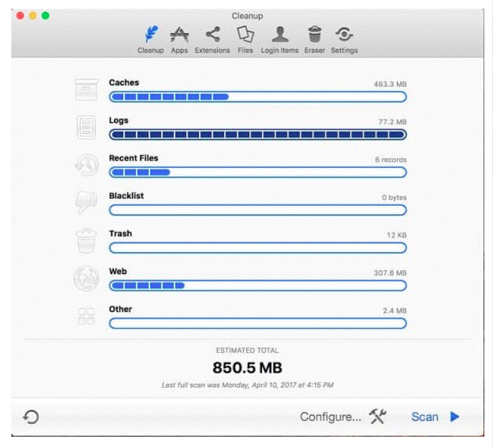Click the Trash bin category icon
Image resolution: width=493 pixels, height=448 pixels.
(86, 241)
